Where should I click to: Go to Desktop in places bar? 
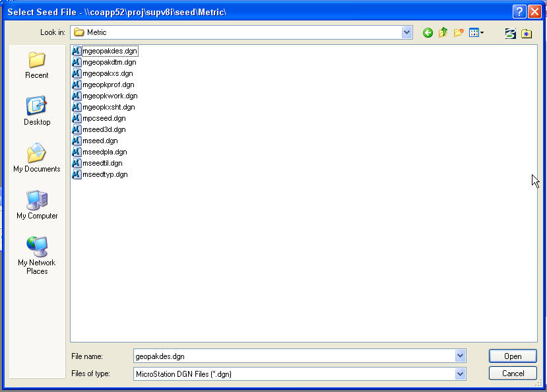(37, 112)
